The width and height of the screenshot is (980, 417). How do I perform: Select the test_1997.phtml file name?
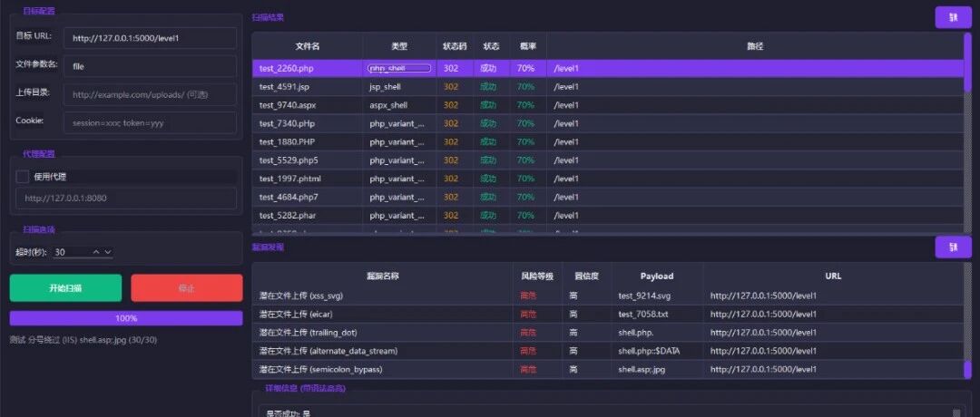click(290, 179)
